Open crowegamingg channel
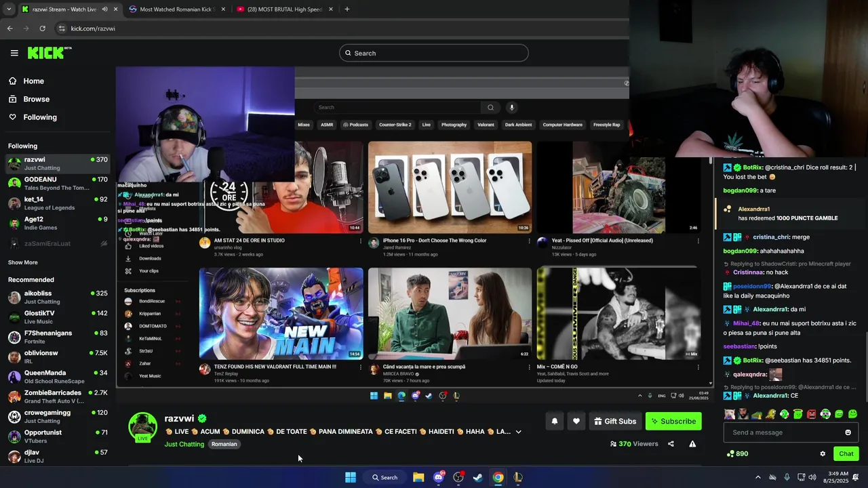Screen dimensions: 868x488 (x=58, y=416)
